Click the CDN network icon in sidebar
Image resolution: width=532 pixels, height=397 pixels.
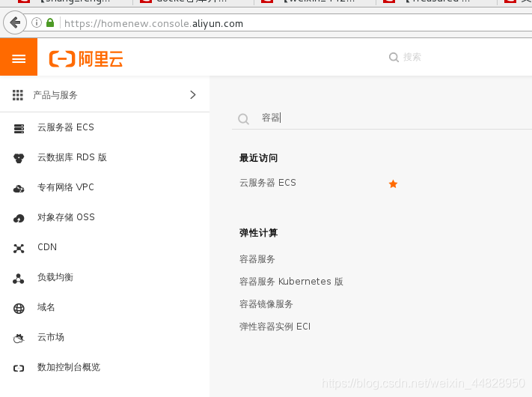click(x=19, y=249)
